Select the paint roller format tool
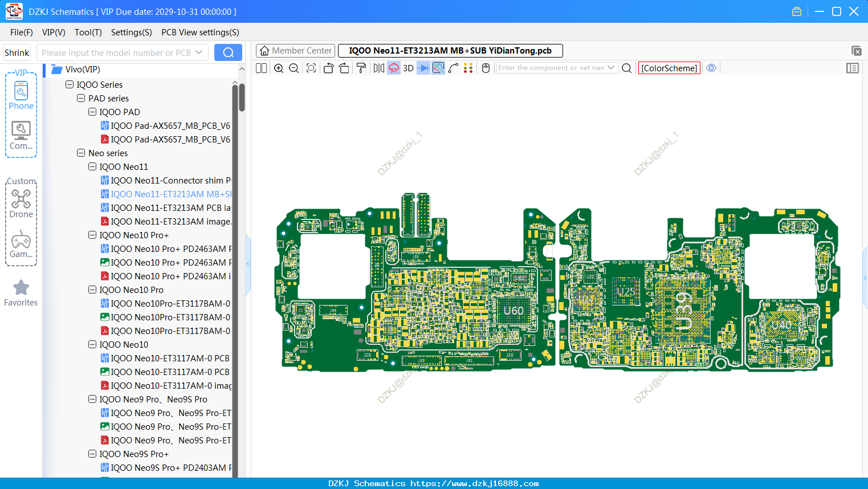The height and width of the screenshot is (489, 868). point(361,68)
